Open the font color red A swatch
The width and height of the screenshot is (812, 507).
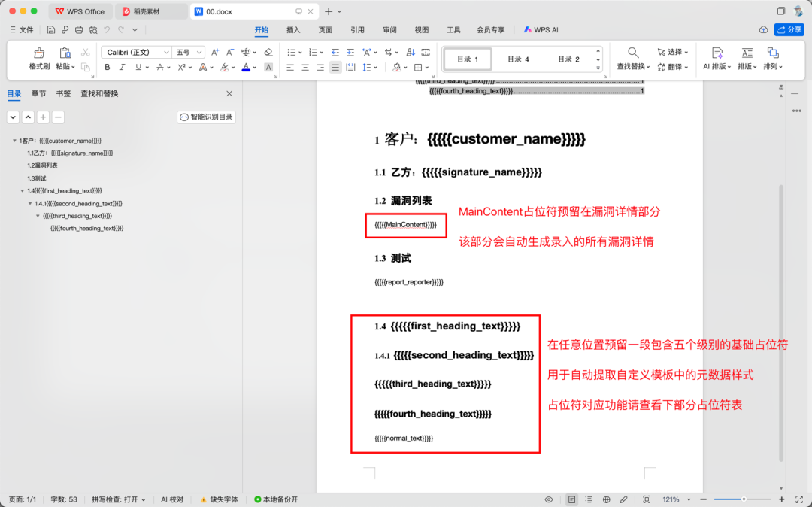click(246, 67)
